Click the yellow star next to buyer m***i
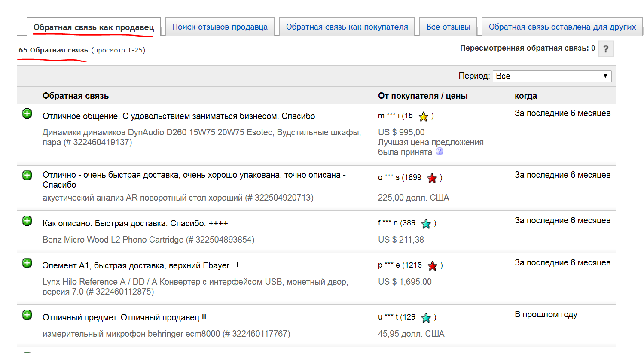 coord(424,116)
